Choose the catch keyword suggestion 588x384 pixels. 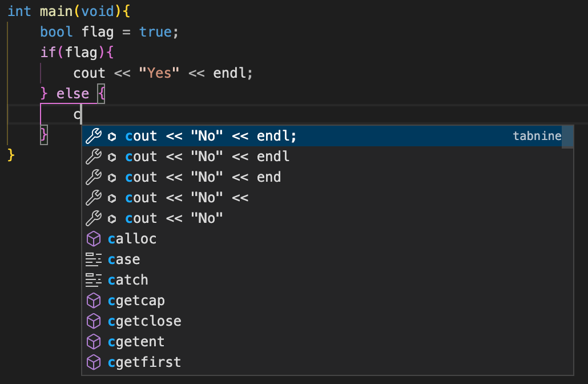point(327,281)
